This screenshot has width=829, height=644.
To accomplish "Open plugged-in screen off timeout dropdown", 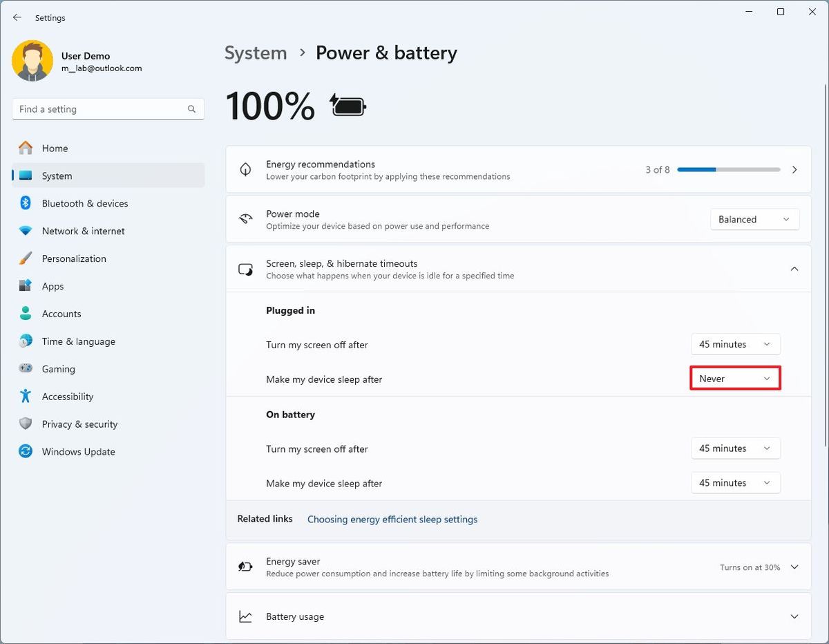I will [735, 344].
